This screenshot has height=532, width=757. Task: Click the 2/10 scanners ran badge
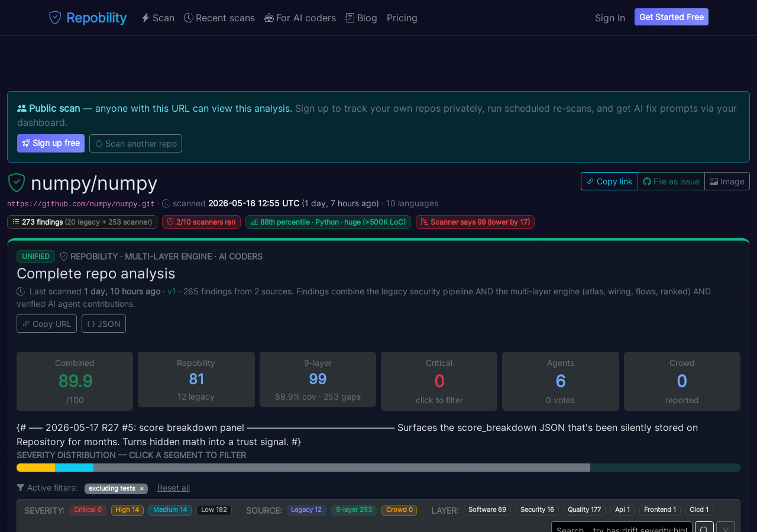[x=201, y=222]
